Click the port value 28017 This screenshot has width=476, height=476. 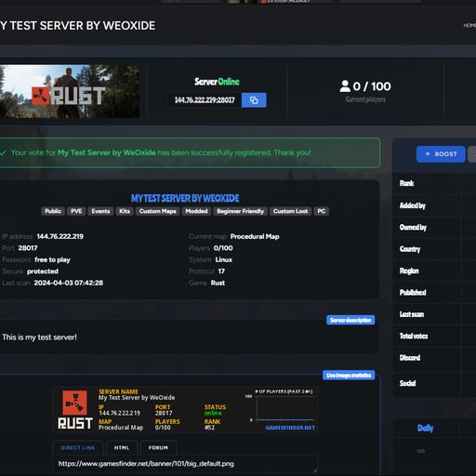28,248
